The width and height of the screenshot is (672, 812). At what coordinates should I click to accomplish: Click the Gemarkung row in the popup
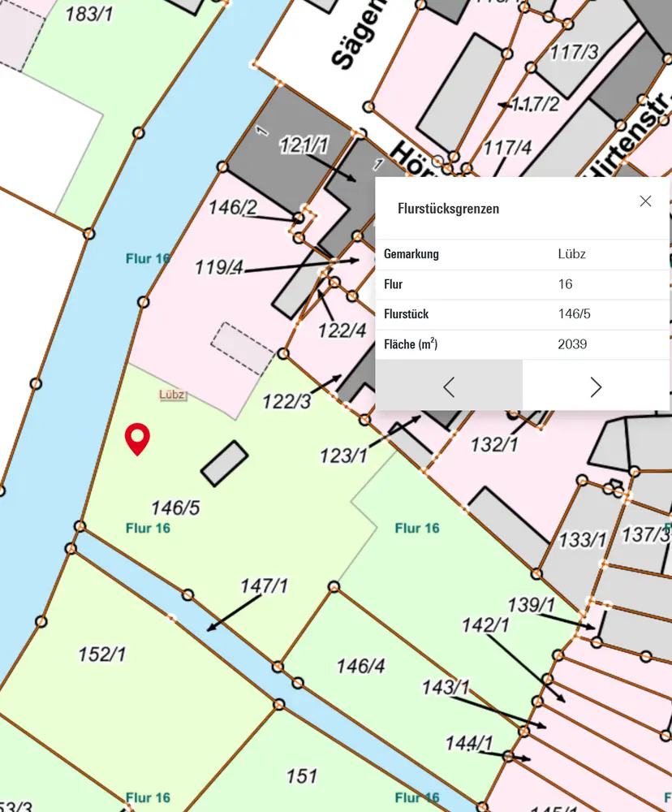[522, 254]
